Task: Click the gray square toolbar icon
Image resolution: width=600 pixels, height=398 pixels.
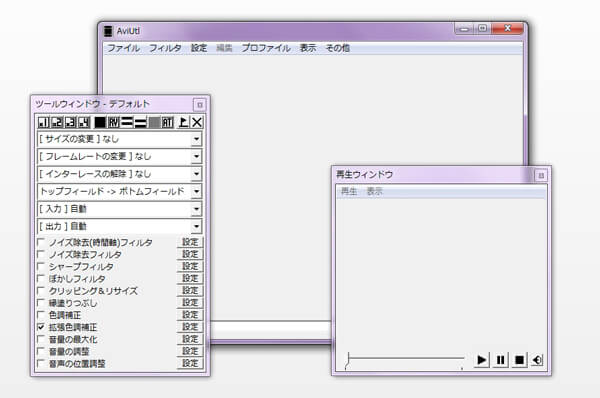Action: (154, 122)
